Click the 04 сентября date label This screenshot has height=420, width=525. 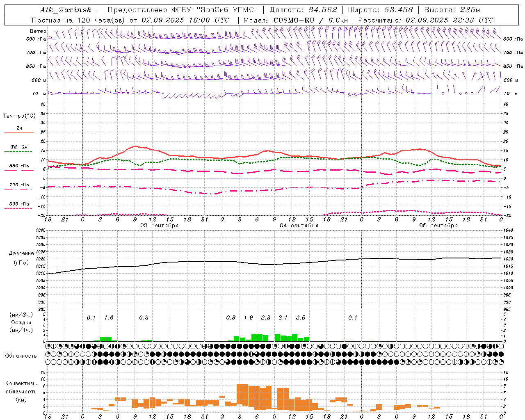coord(299,226)
